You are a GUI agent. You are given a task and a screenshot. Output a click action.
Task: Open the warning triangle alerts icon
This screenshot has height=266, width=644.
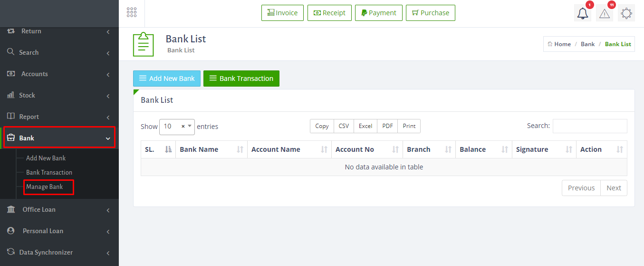pos(604,13)
